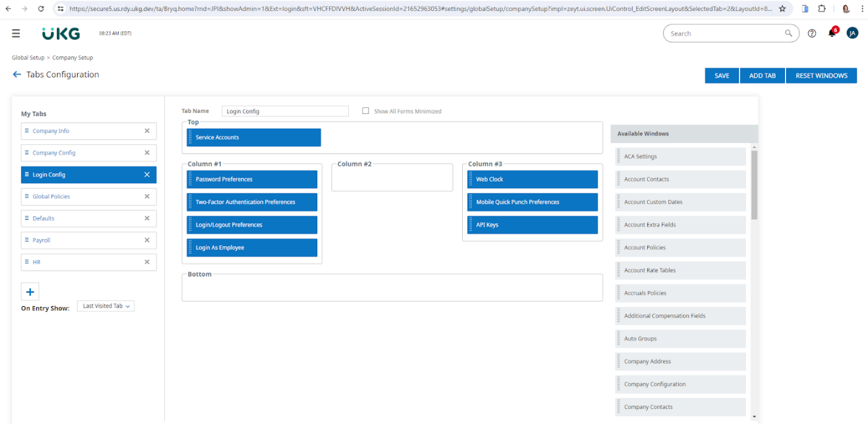This screenshot has height=424, width=868.
Task: Open the notifications bell icon
Action: (x=832, y=34)
